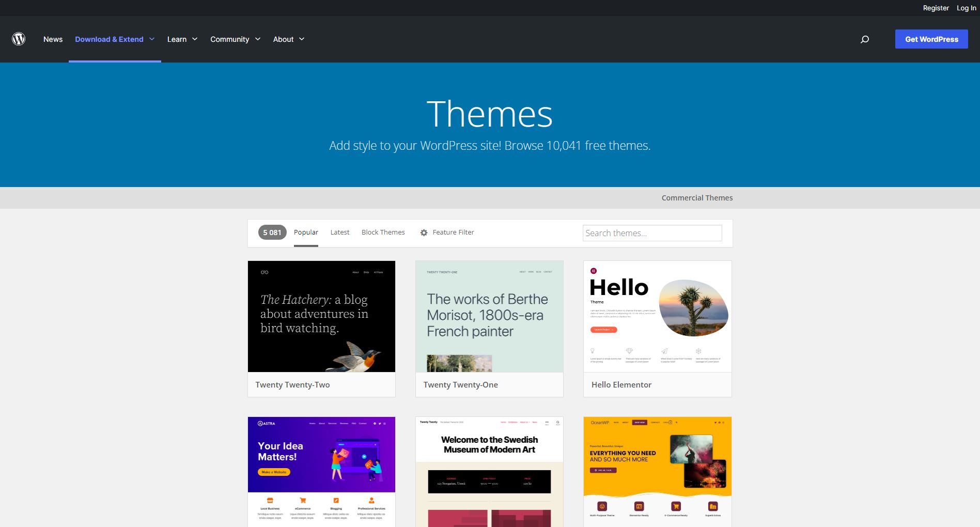Focus the Search themes input field
Screen dimensions: 980x527
coord(652,233)
